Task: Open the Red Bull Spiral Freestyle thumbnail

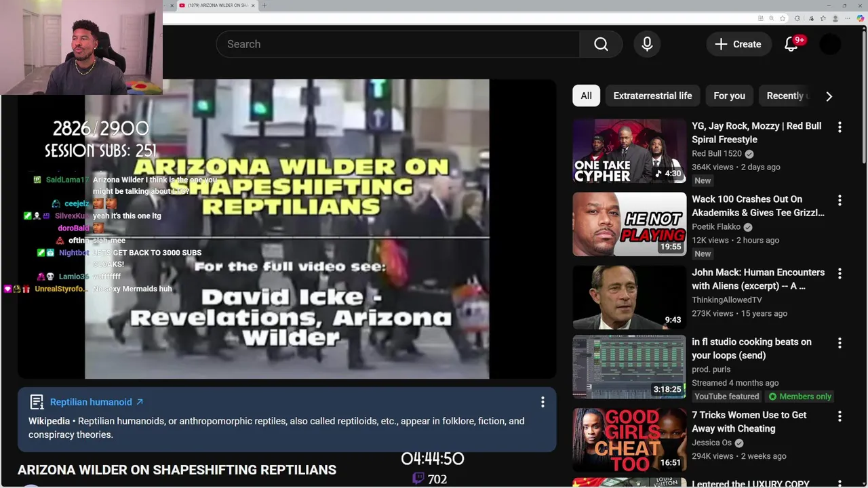Action: tap(629, 151)
